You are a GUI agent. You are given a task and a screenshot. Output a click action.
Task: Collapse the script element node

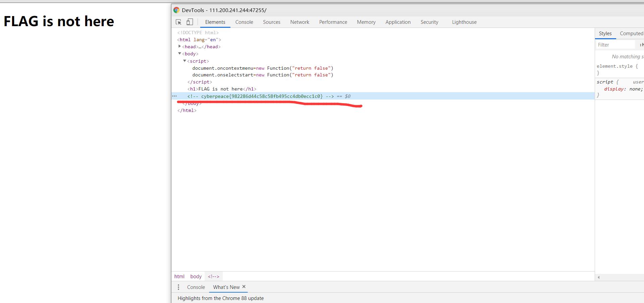pyautogui.click(x=184, y=61)
